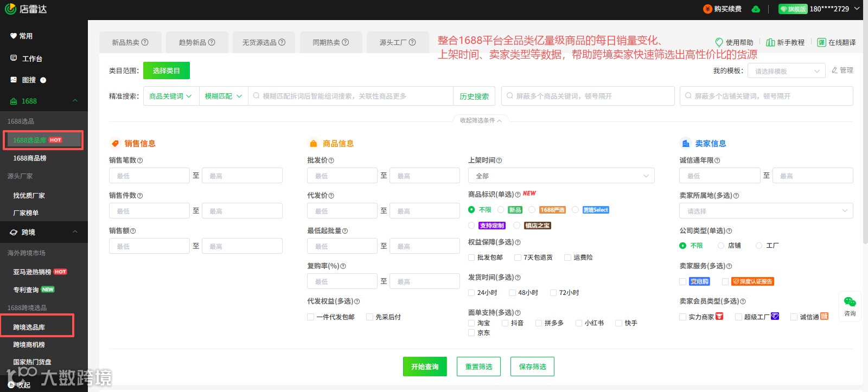868x392 pixels.
Task: Click the help icon beside 无货源选品
Action: click(x=282, y=42)
